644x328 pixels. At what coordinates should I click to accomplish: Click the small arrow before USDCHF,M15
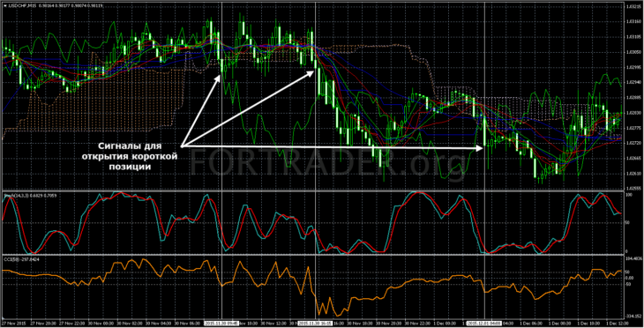(5, 6)
